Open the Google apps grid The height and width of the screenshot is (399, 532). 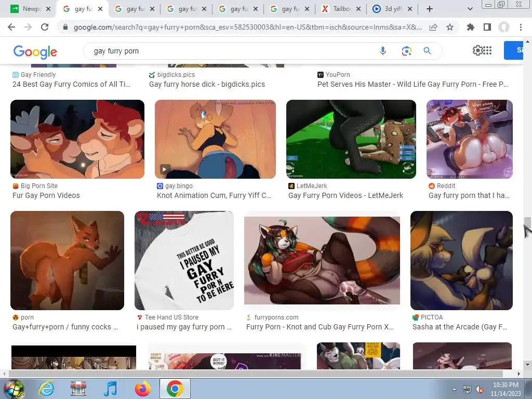[x=487, y=50]
